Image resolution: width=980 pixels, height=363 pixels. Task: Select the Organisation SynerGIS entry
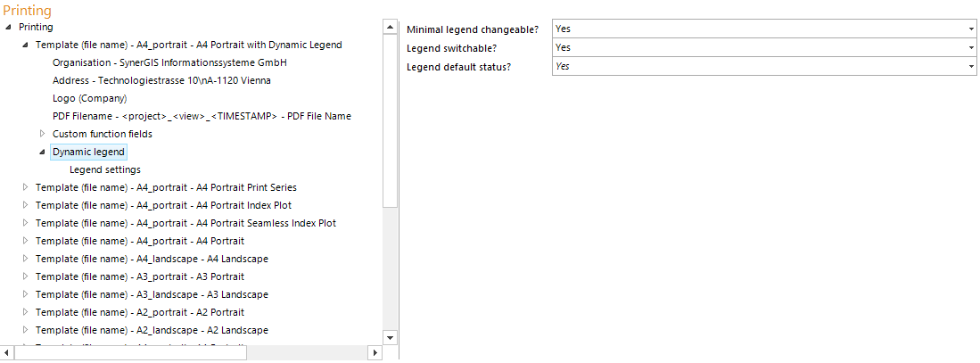(x=169, y=62)
